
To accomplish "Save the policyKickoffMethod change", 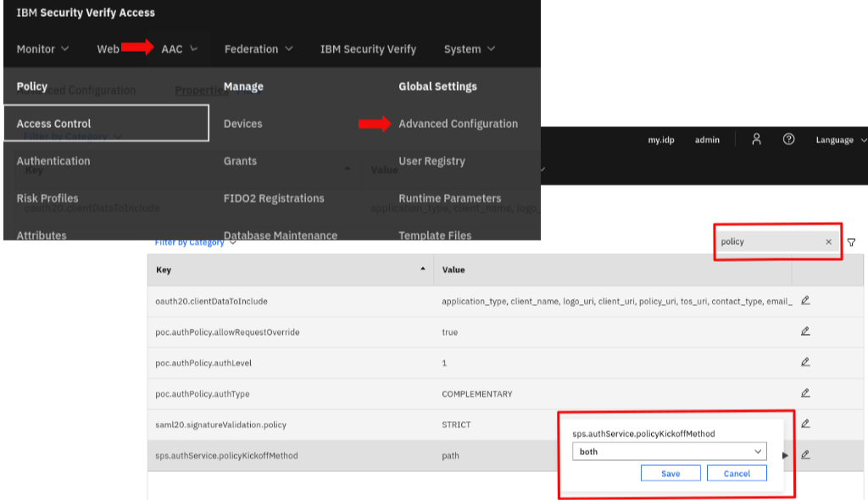I will coord(670,473).
